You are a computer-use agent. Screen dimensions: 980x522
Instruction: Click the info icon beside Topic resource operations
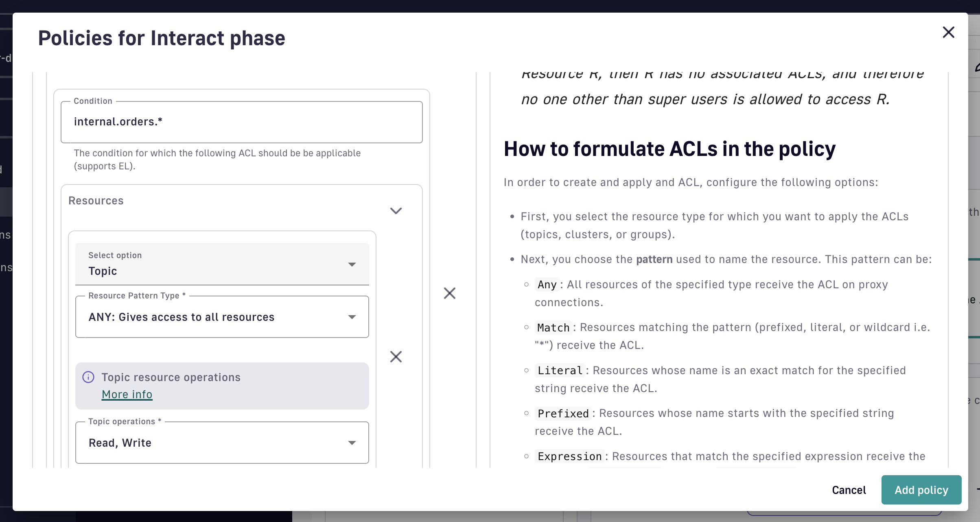pyautogui.click(x=88, y=377)
